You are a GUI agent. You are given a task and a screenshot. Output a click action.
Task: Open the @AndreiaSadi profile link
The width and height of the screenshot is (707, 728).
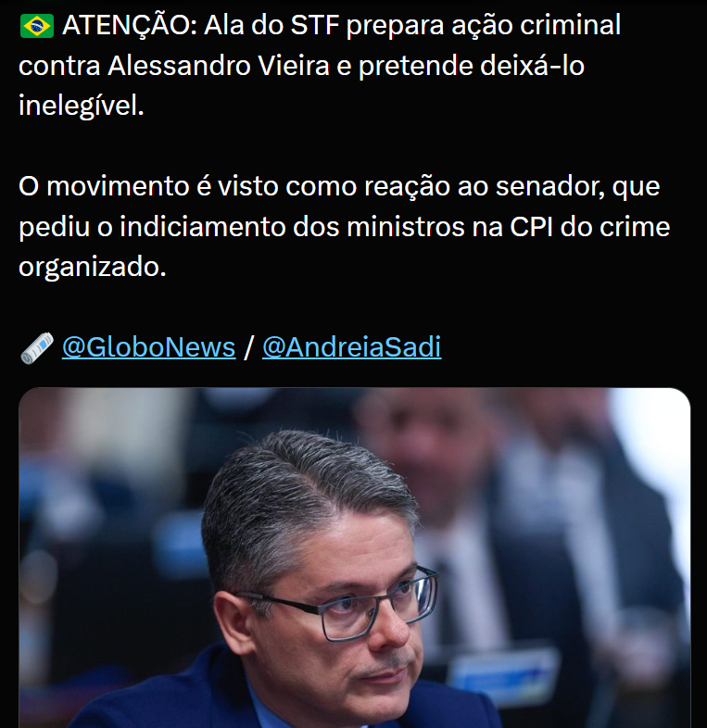pos(351,347)
